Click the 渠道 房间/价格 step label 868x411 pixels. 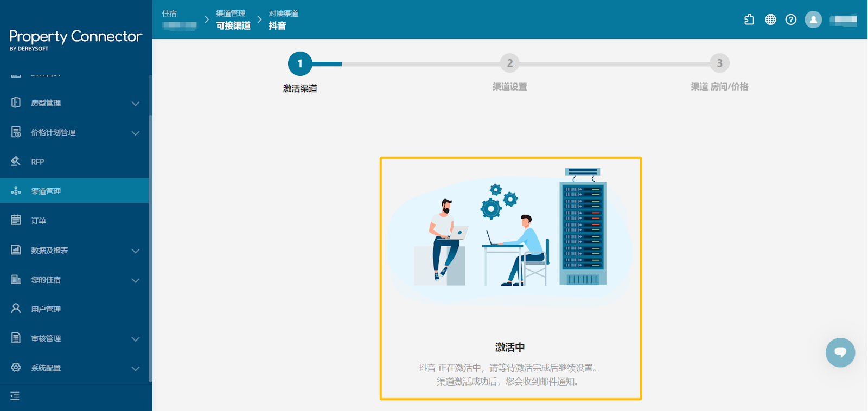coord(720,87)
